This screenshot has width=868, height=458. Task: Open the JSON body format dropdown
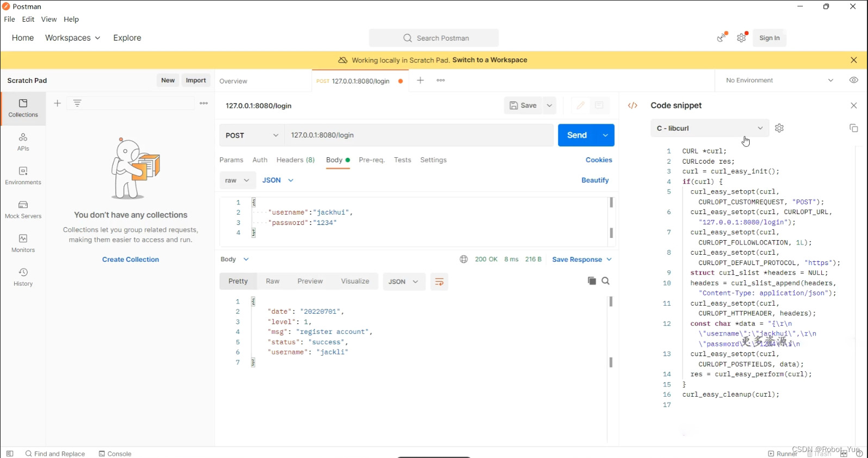pyautogui.click(x=278, y=180)
